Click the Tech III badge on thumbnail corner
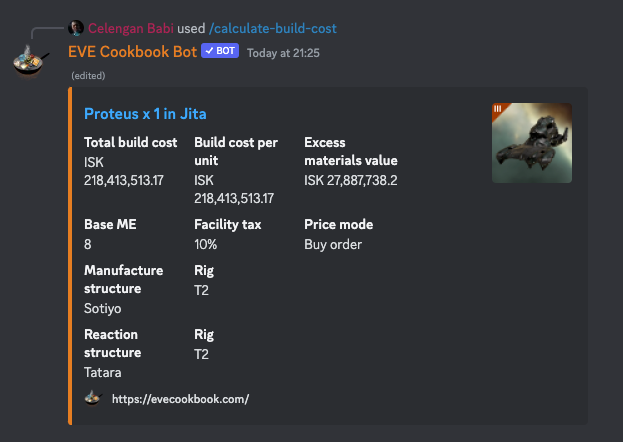The height and width of the screenshot is (442, 623). point(498,108)
